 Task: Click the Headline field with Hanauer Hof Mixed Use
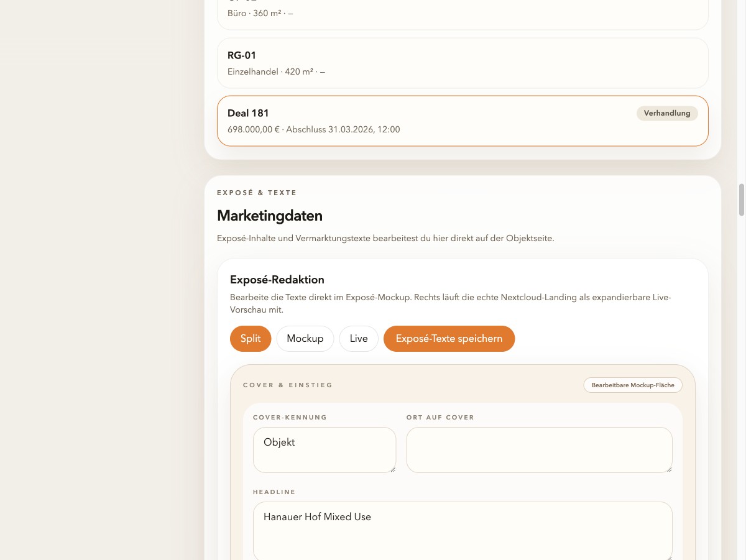[463, 528]
